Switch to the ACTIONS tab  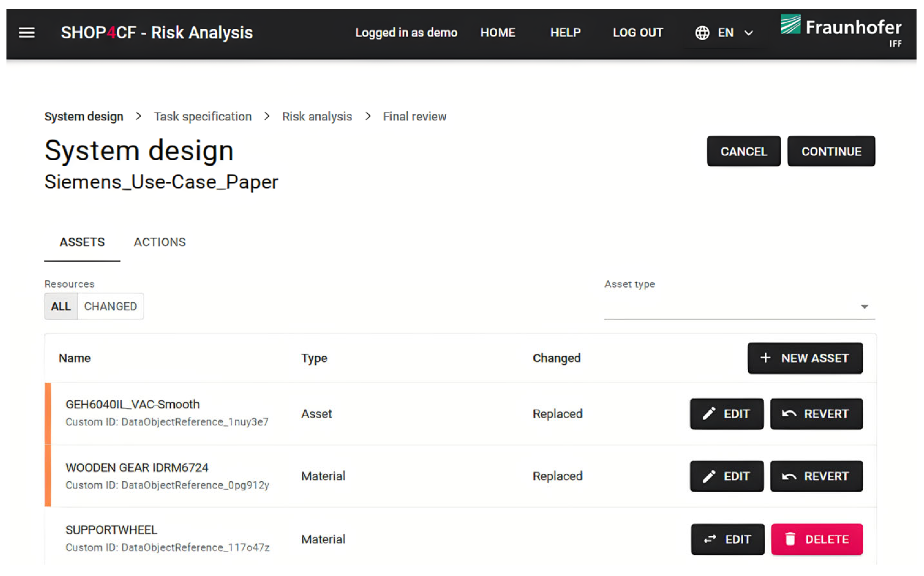[160, 242]
